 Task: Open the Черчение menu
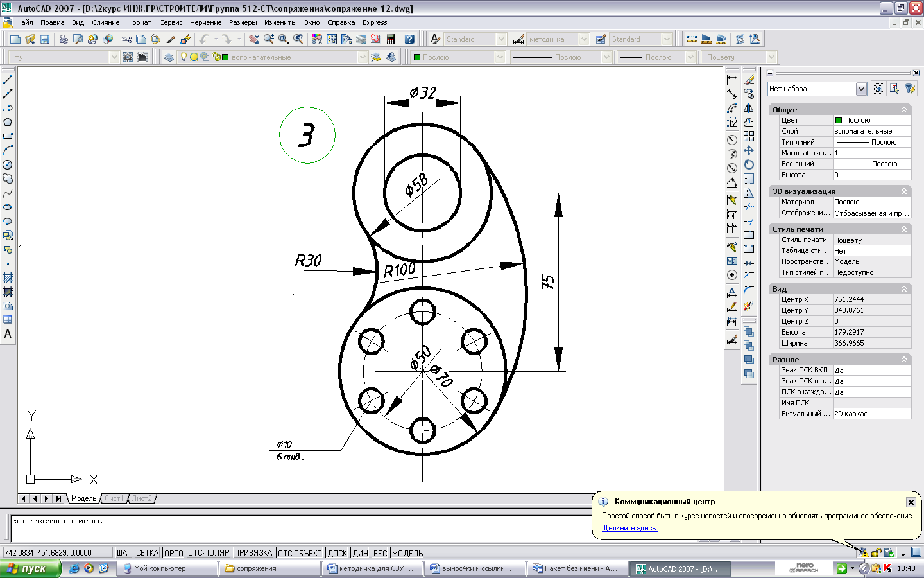click(205, 22)
